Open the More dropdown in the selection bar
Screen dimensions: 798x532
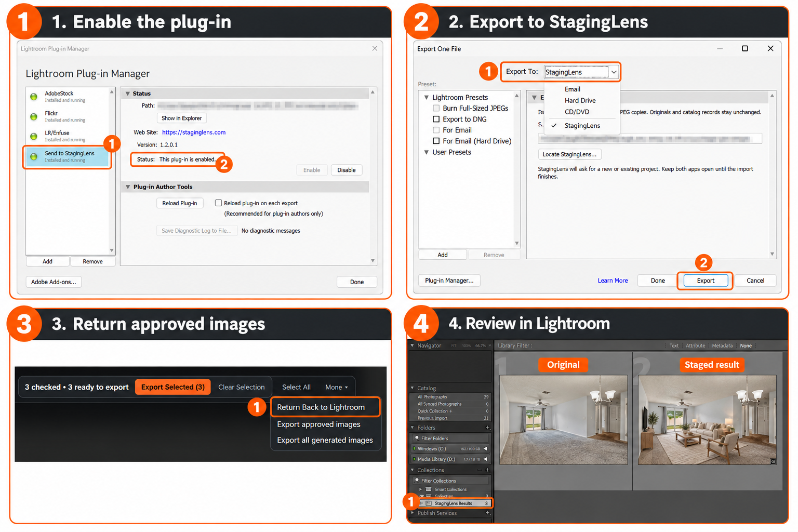tap(337, 387)
